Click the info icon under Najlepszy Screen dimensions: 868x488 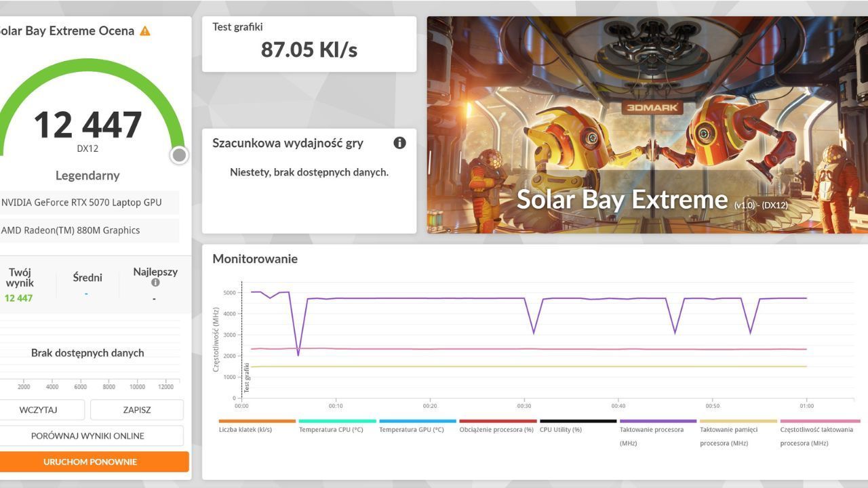point(155,283)
